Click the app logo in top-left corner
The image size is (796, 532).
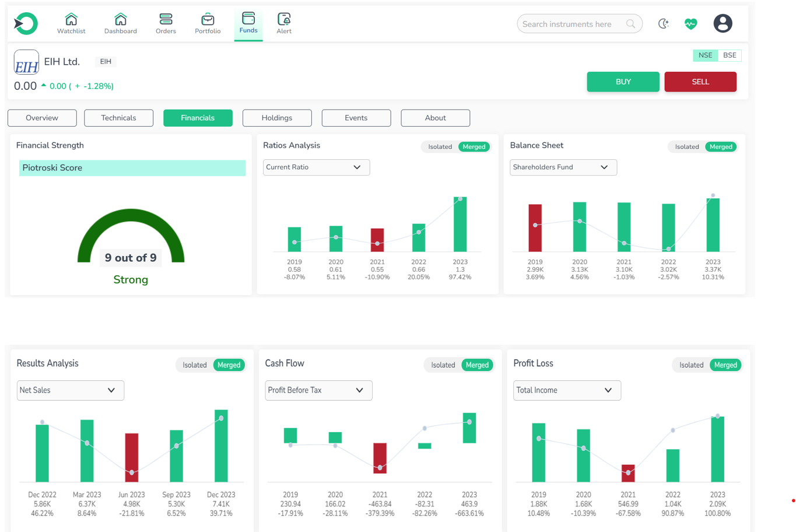tap(26, 23)
